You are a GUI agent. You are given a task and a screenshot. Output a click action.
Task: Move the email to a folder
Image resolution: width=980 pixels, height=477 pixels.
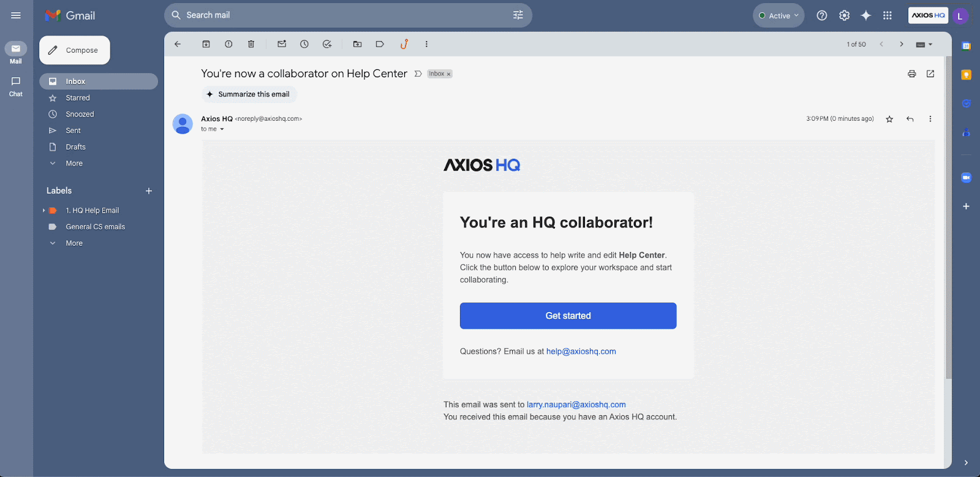(x=358, y=44)
